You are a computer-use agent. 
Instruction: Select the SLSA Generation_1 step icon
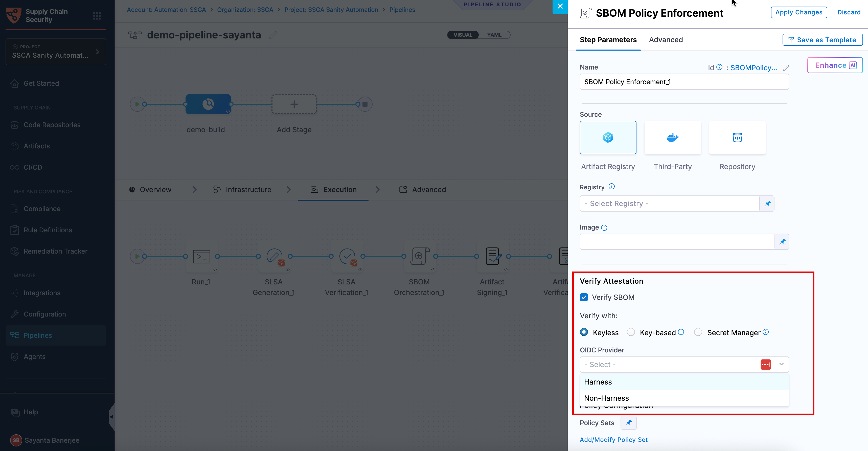[274, 257]
